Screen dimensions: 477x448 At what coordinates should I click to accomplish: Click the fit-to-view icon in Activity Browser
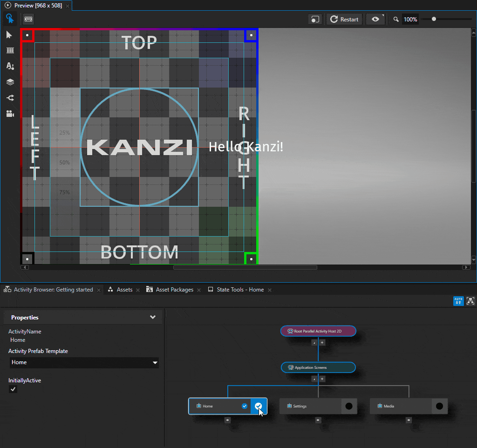click(x=470, y=301)
